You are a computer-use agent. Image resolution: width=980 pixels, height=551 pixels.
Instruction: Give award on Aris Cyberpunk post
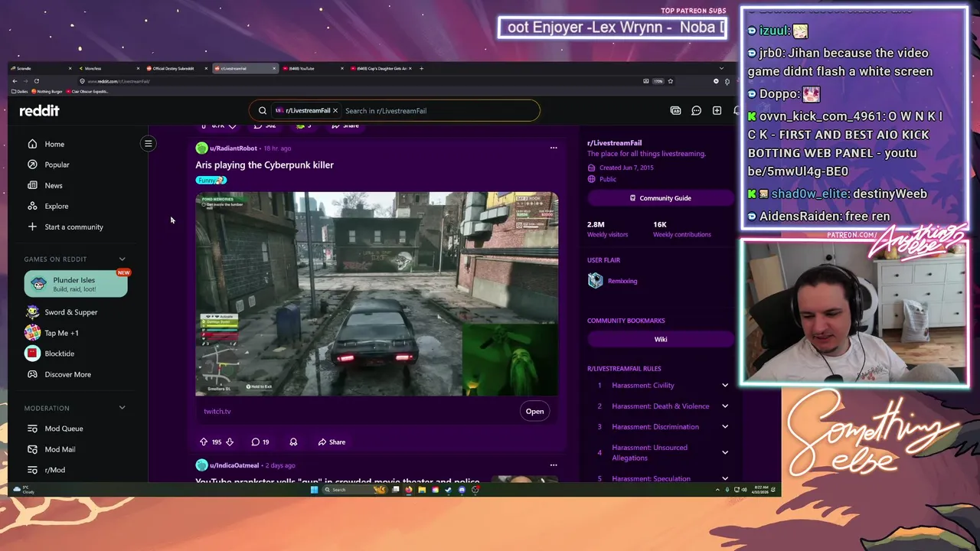293,442
